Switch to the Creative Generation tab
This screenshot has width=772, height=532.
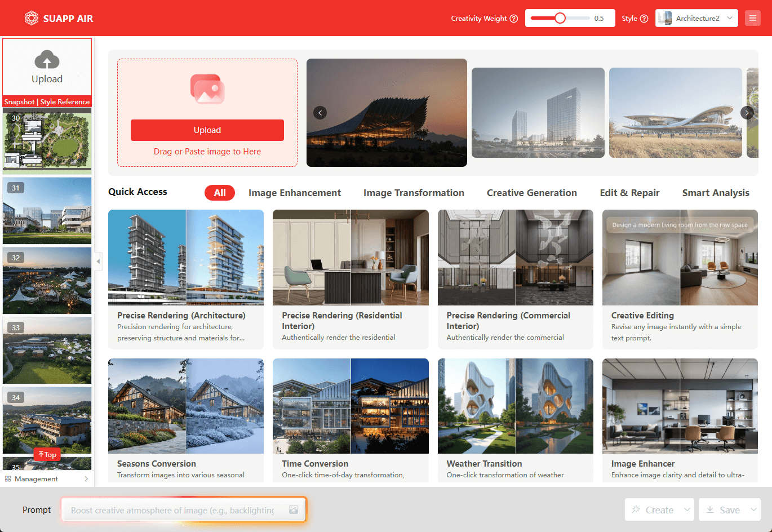[531, 193]
